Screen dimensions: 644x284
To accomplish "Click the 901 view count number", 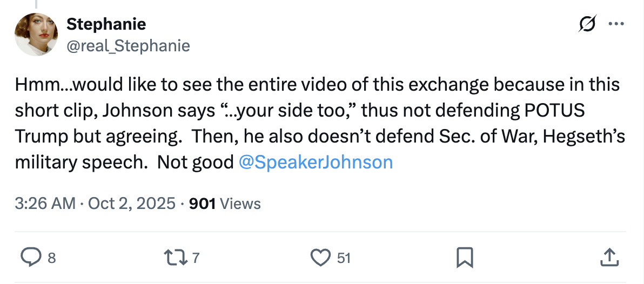I will (203, 204).
